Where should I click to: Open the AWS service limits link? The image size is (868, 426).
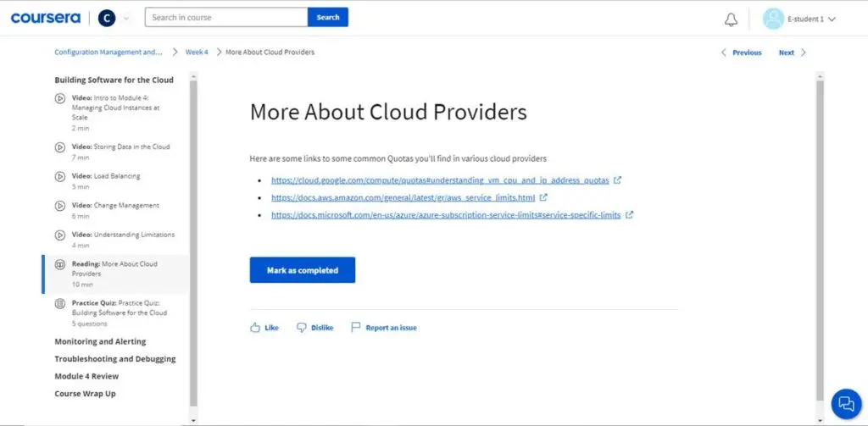(x=403, y=197)
